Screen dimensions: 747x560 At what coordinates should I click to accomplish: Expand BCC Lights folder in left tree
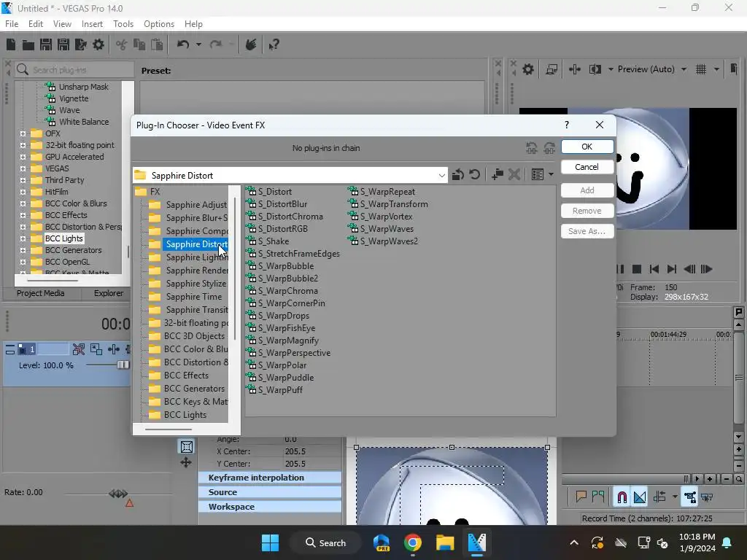[x=23, y=238]
